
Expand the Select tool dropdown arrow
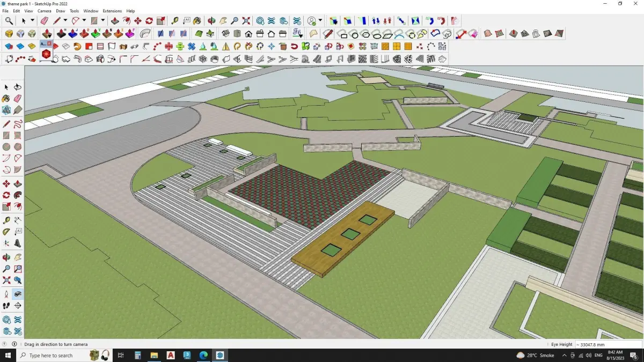(x=32, y=21)
